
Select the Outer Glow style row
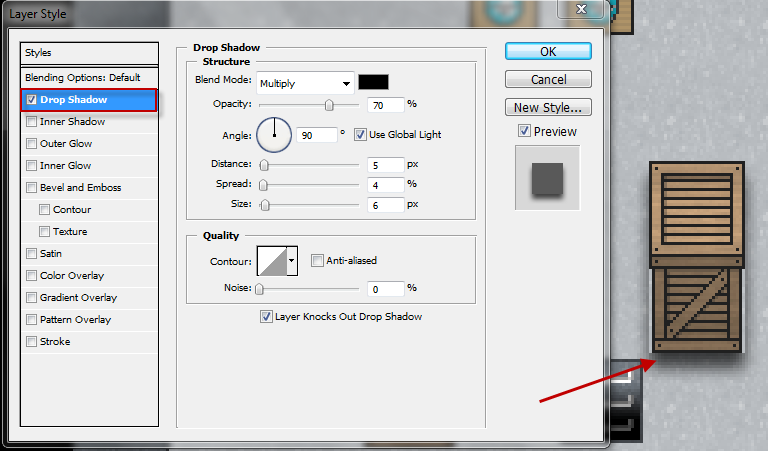click(x=89, y=143)
